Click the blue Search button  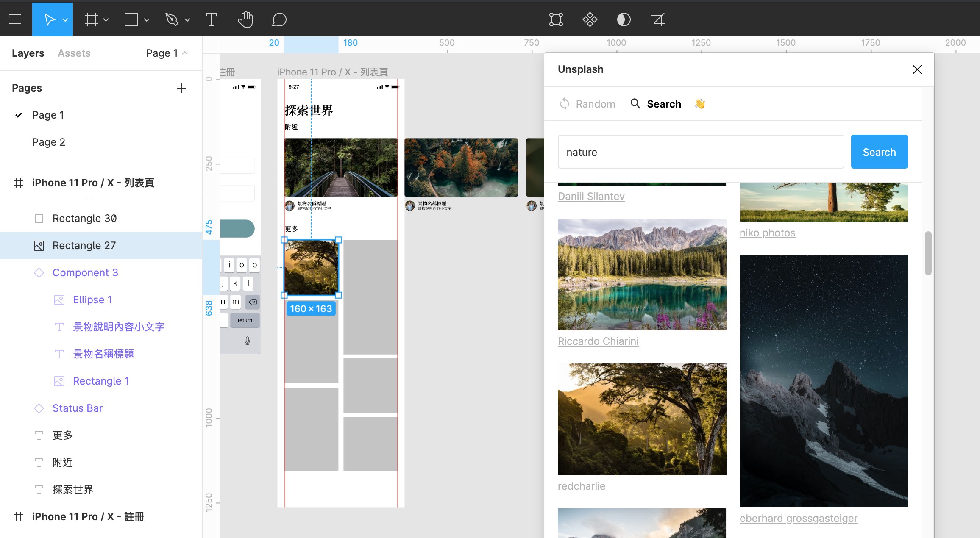879,152
